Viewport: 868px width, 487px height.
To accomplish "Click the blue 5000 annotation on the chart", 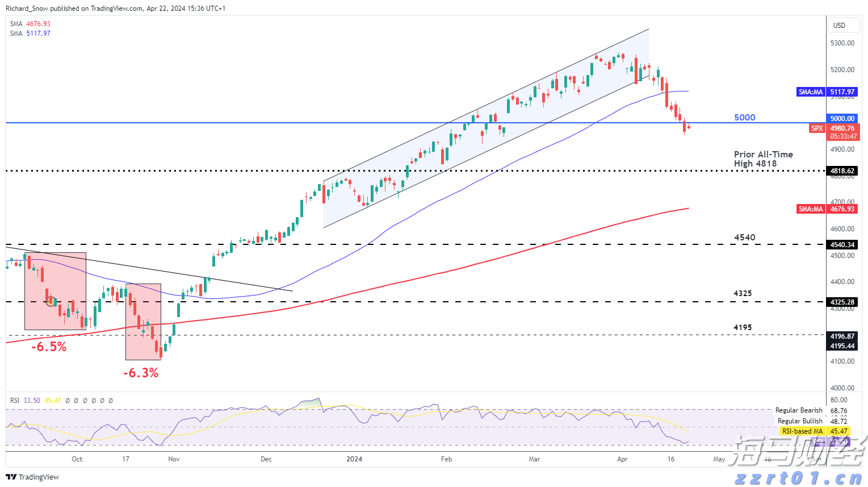I will (745, 118).
